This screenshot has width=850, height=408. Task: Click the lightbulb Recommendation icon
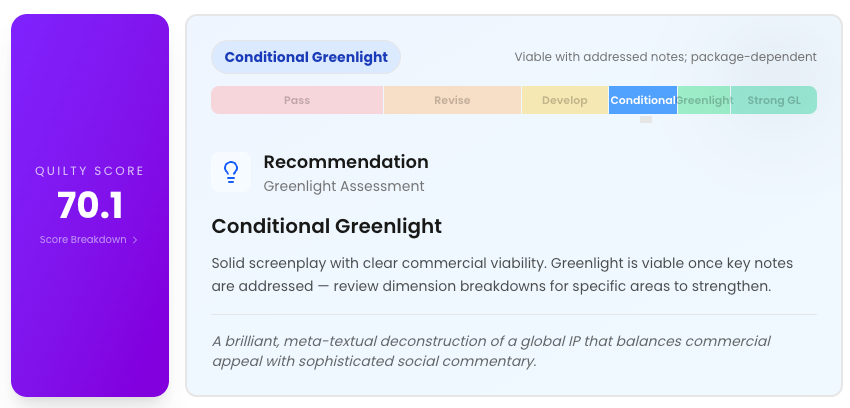pos(231,172)
